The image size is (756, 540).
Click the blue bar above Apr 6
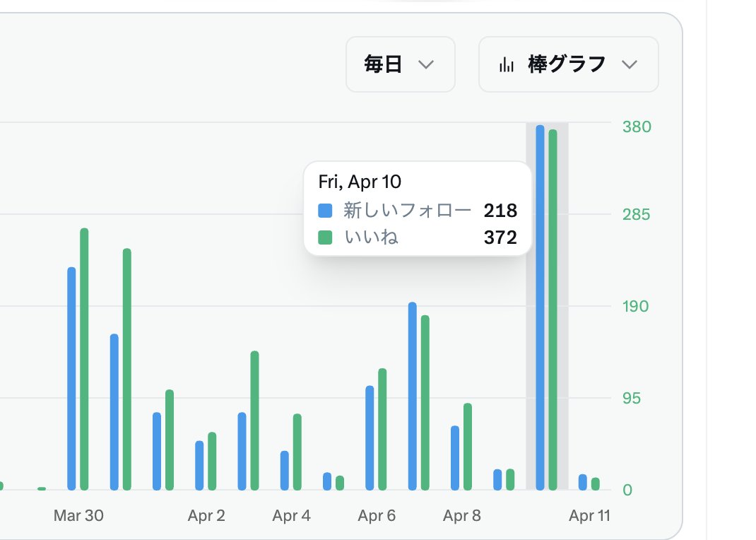click(x=370, y=438)
